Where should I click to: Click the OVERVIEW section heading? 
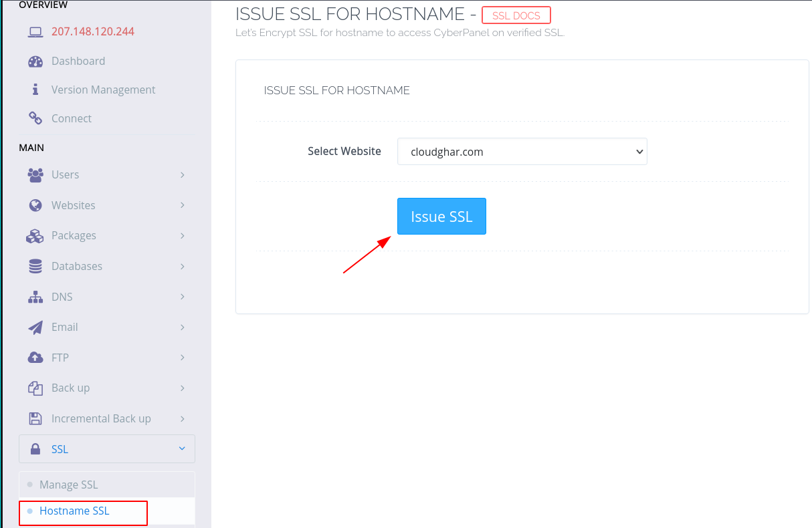43,5
